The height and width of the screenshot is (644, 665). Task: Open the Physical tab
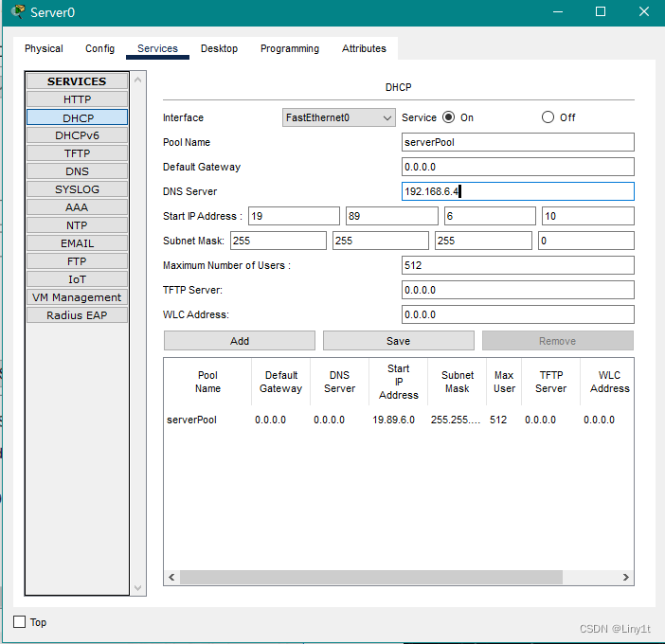coord(44,48)
